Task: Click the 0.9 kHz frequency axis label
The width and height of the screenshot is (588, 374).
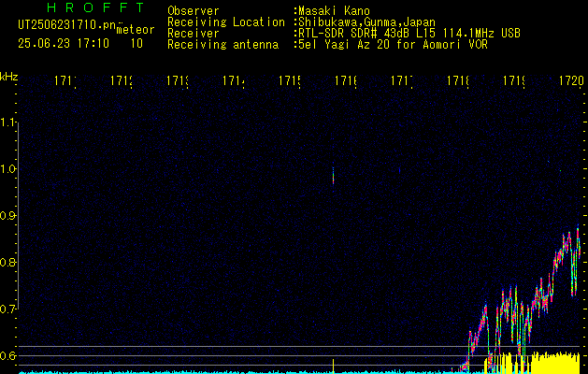Action: tap(8, 215)
